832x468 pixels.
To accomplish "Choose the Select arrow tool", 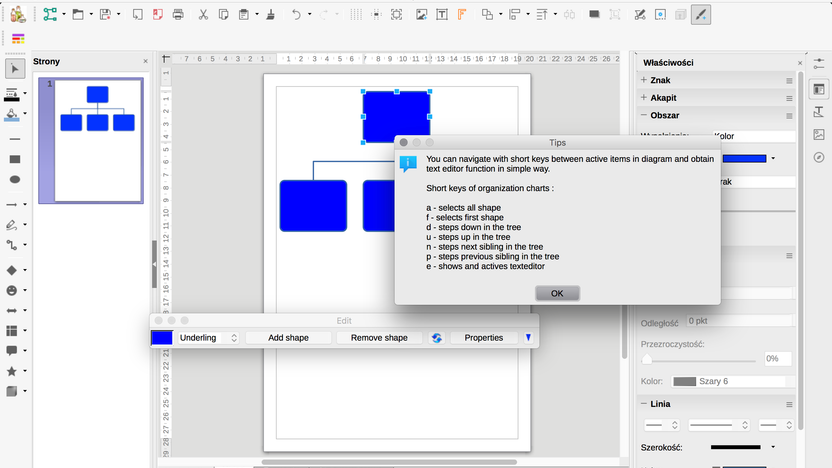I will pos(15,69).
